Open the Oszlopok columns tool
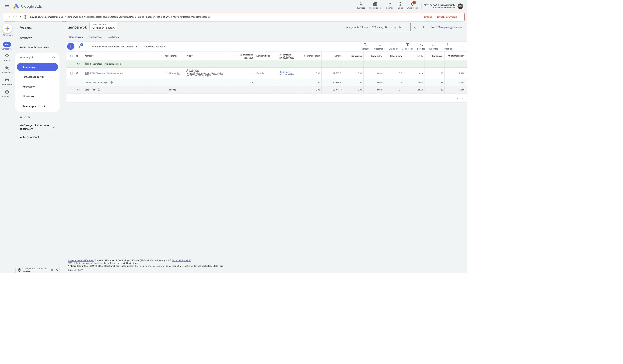623x364 pixels. click(393, 46)
